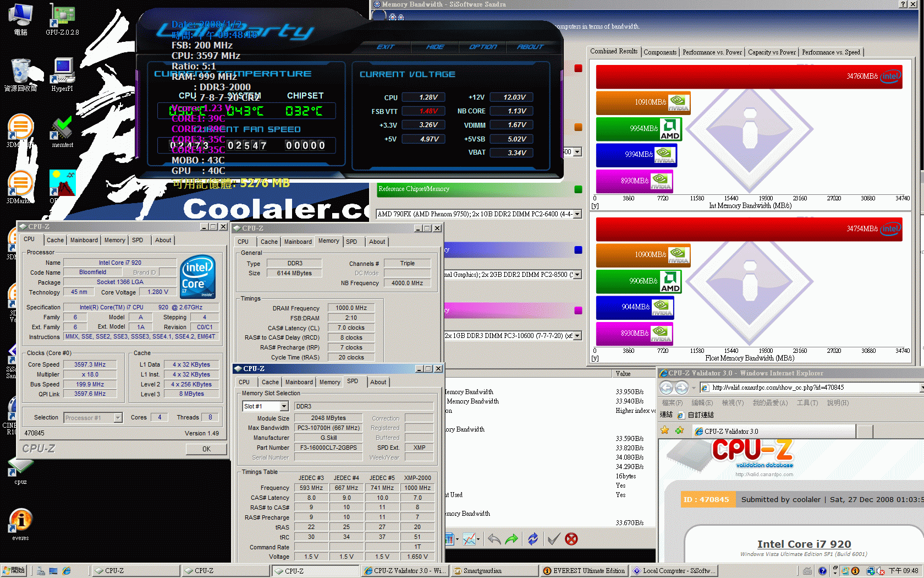The width and height of the screenshot is (924, 578).
Task: Click the volume icon in system tray
Action: tap(881, 571)
